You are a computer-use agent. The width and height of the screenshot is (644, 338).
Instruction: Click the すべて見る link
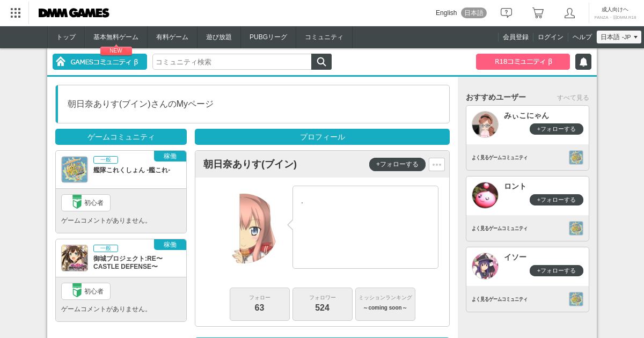(573, 98)
